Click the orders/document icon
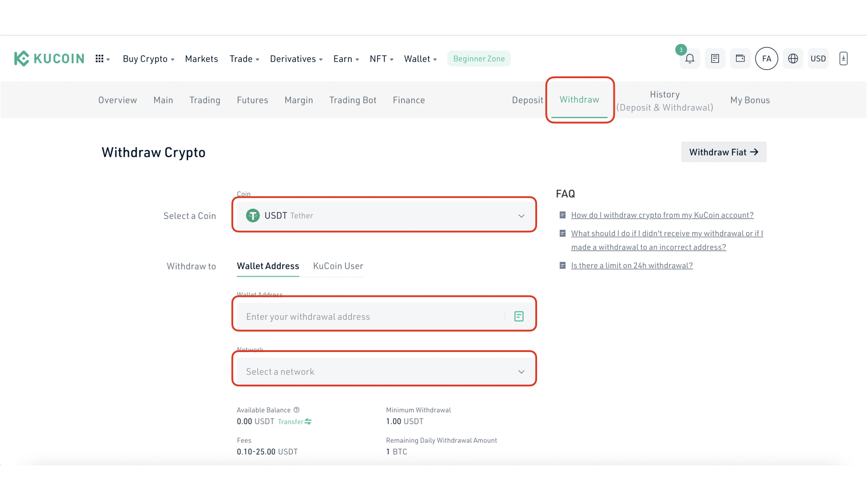Image resolution: width=868 pixels, height=488 pixels. pos(715,58)
